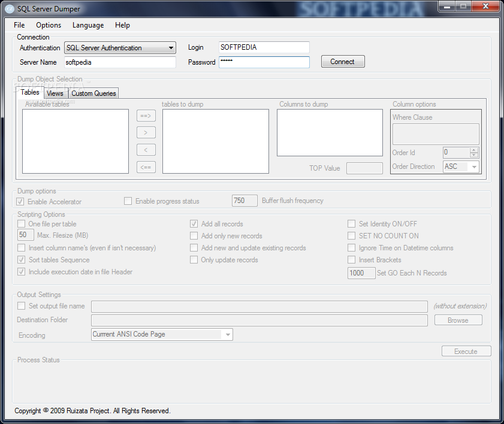Click the single > move right button
This screenshot has width=504, height=424.
pyautogui.click(x=146, y=132)
